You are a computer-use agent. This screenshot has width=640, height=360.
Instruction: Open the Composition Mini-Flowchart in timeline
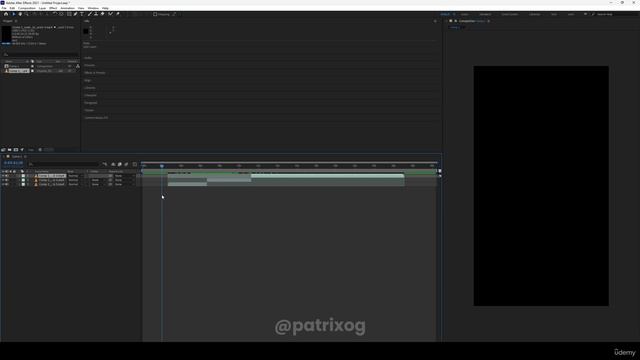[105, 164]
